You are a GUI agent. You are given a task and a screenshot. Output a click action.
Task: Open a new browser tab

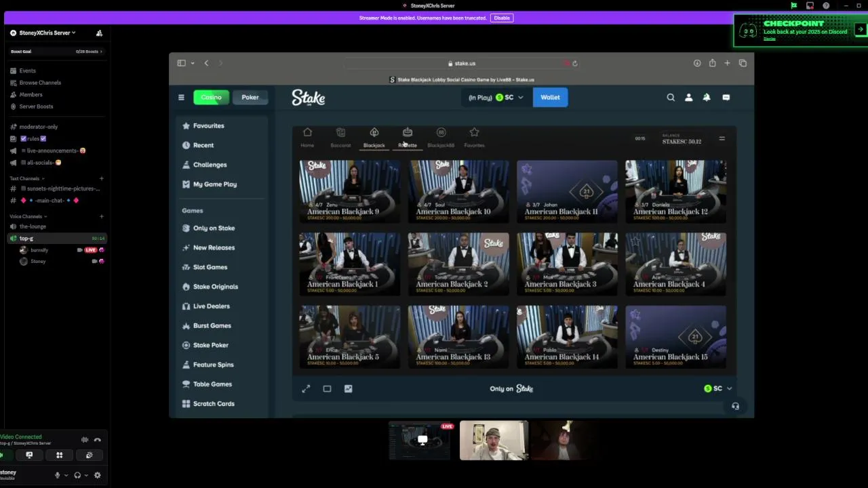(727, 63)
